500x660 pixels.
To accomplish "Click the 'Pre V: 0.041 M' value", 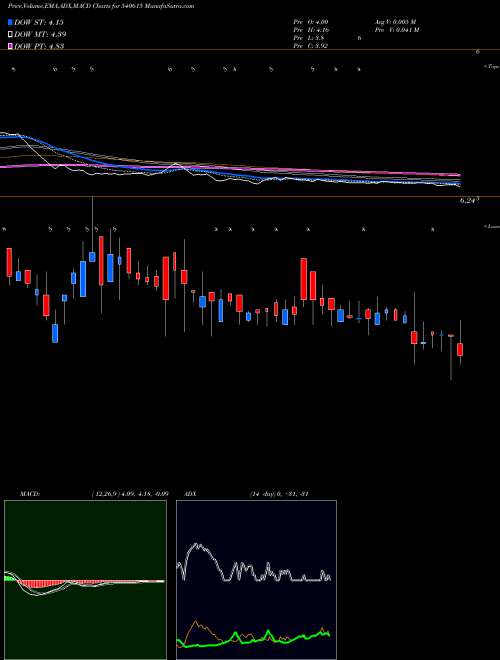I will 397,29.
